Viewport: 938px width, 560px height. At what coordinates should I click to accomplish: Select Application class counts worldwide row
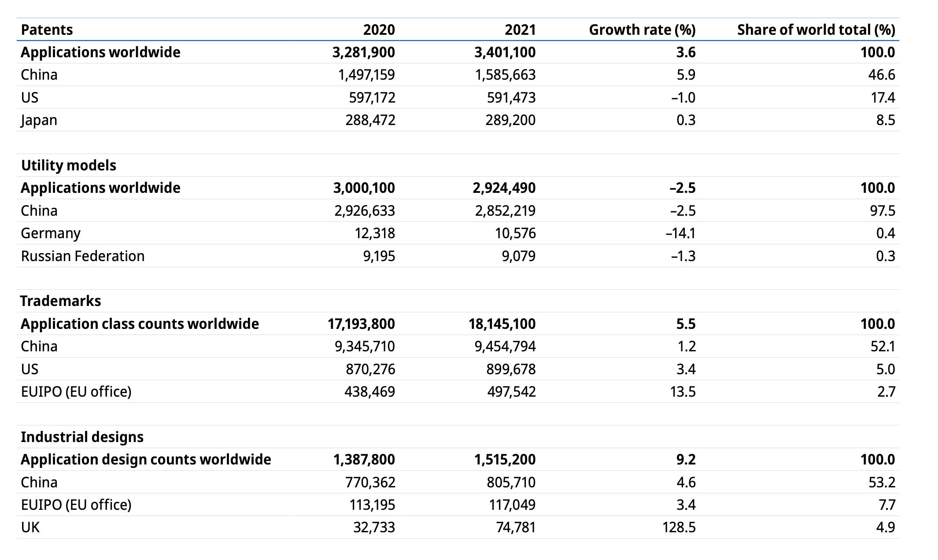140,324
